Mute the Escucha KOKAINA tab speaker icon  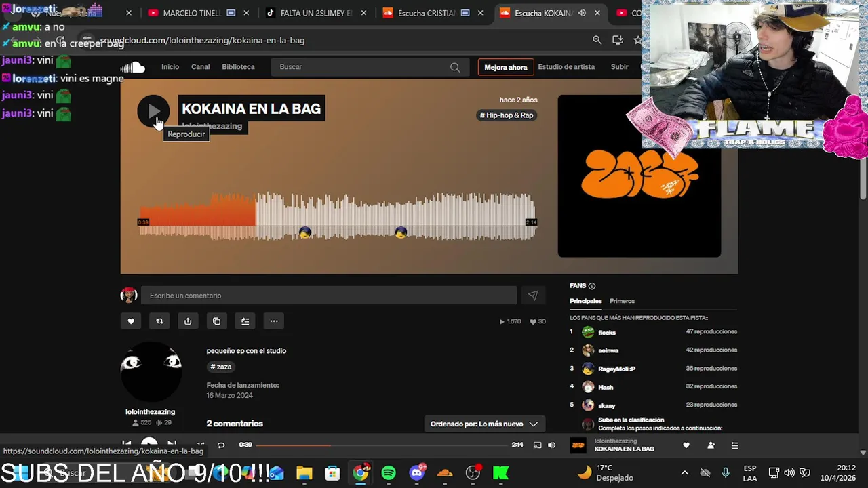pyautogui.click(x=582, y=13)
